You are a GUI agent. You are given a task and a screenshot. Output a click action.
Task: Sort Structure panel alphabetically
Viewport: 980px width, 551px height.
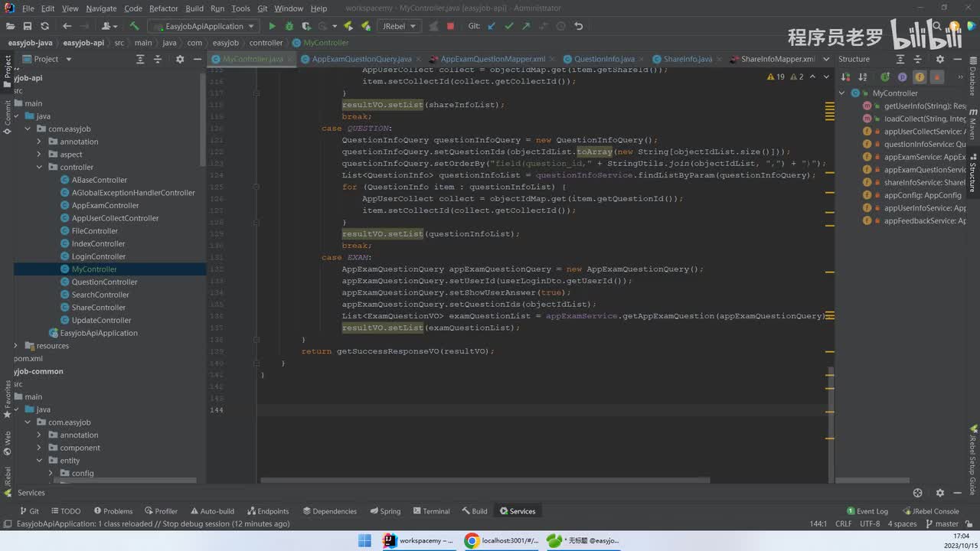click(863, 77)
